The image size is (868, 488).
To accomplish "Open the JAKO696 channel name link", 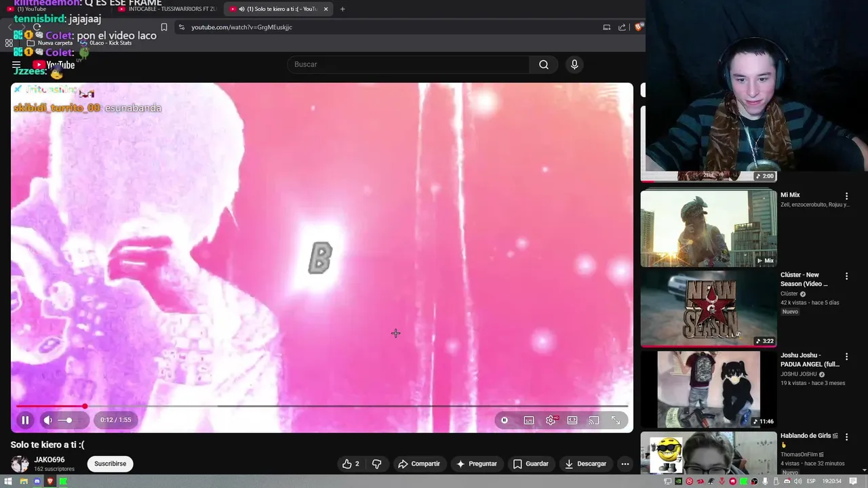I will [50, 460].
